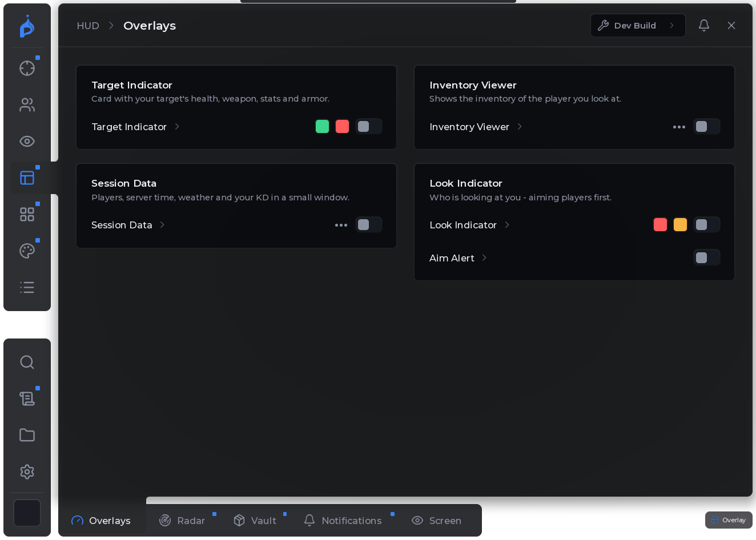
Task: Expand the Target Indicator chevron
Action: [x=177, y=126]
